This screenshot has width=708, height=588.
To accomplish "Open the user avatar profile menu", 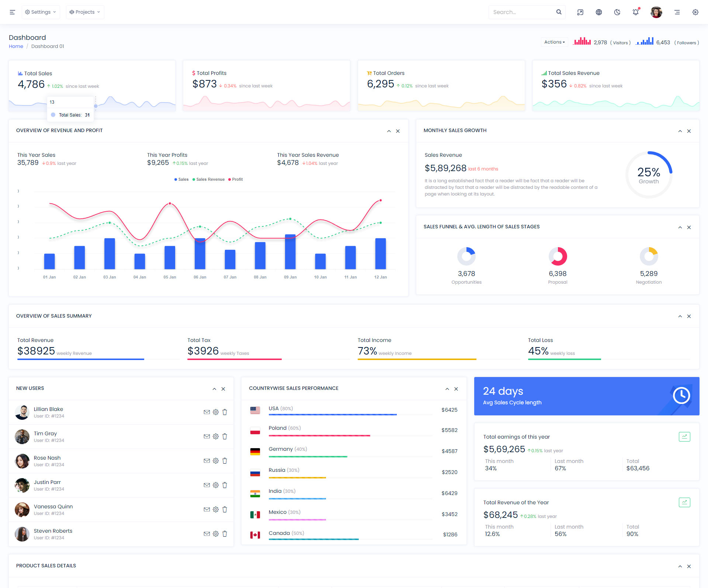I will [x=656, y=12].
